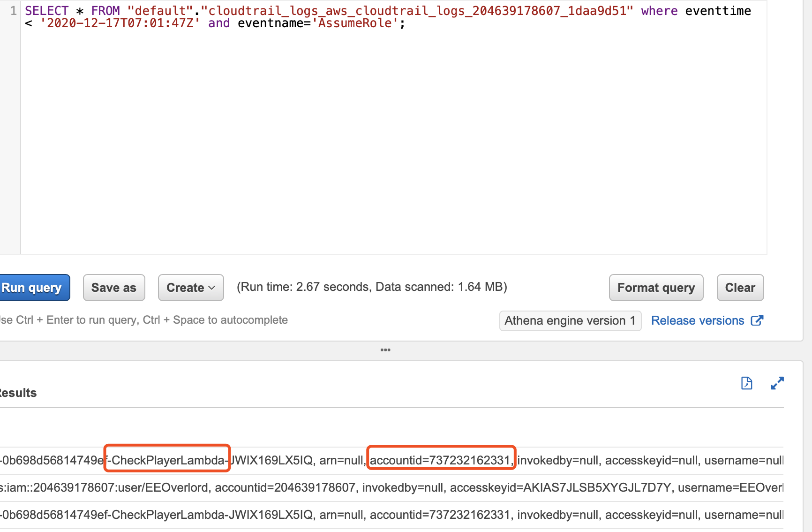This screenshot has height=532, width=812.
Task: Click first result row with accountid=737232162331
Action: (392, 461)
